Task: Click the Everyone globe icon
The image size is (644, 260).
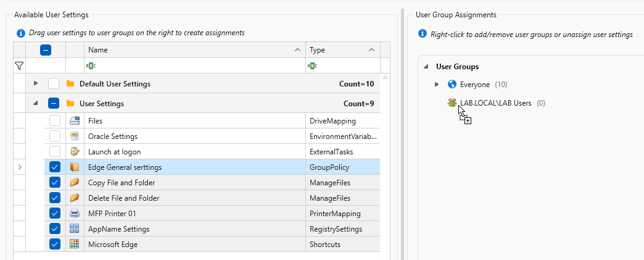Action: 452,84
